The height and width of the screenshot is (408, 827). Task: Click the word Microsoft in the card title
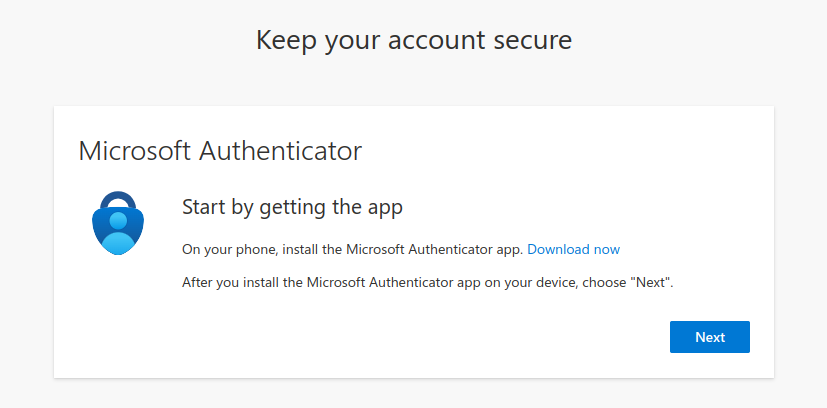coord(134,151)
